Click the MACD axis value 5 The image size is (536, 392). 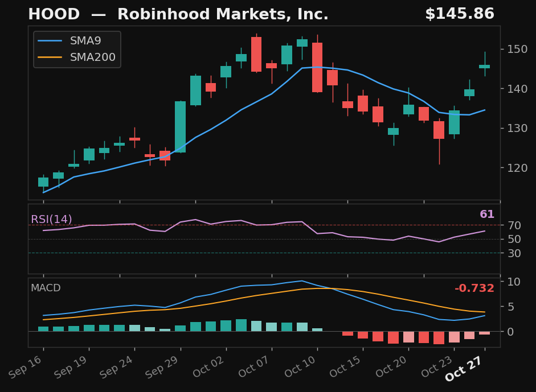[511, 307]
